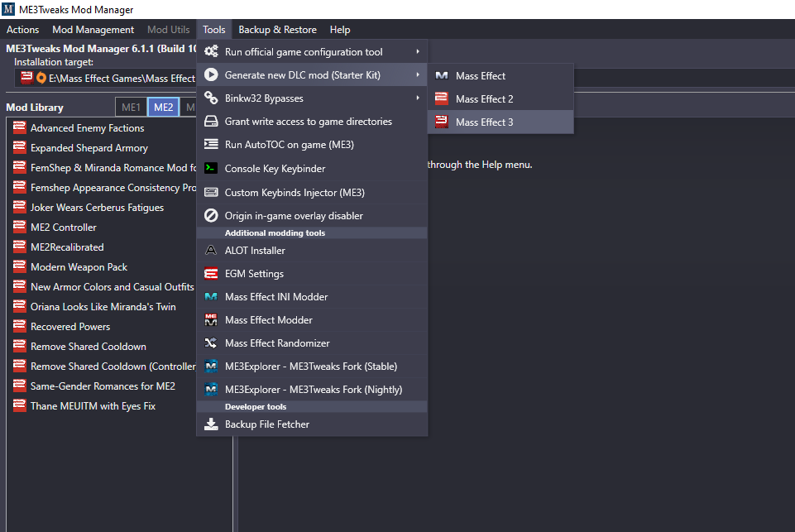Image resolution: width=795 pixels, height=532 pixels.
Task: Click the red icon beside Mass Effect 3 submenu item
Action: tap(442, 122)
